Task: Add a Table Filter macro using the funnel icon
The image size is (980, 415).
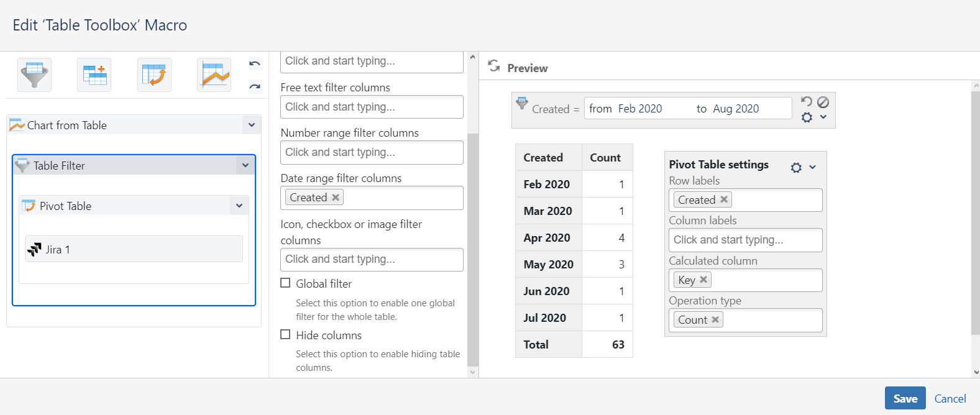Action: [x=34, y=75]
